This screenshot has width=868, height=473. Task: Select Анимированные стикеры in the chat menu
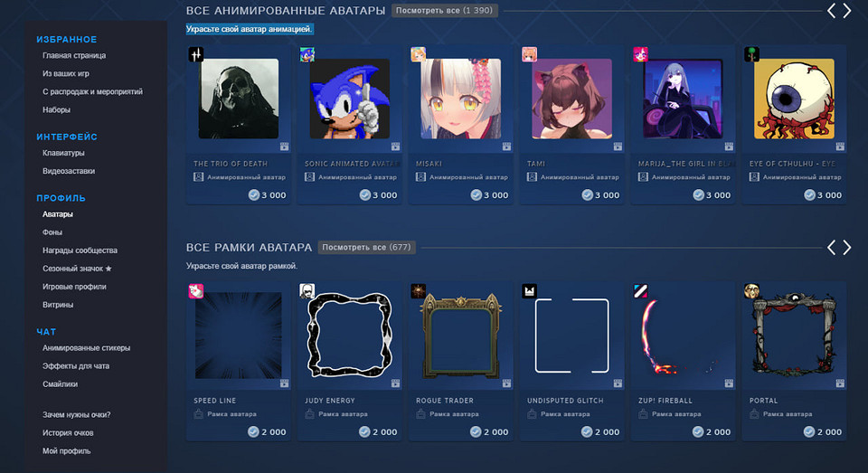tap(87, 348)
